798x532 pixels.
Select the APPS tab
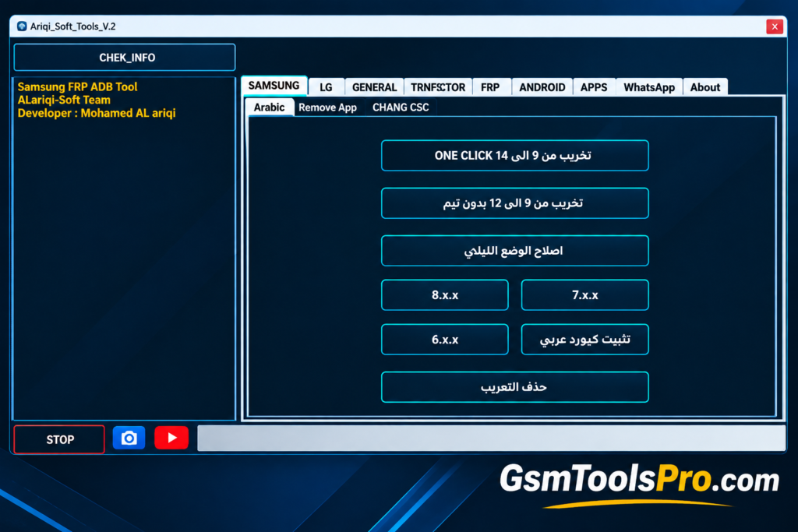coord(594,87)
